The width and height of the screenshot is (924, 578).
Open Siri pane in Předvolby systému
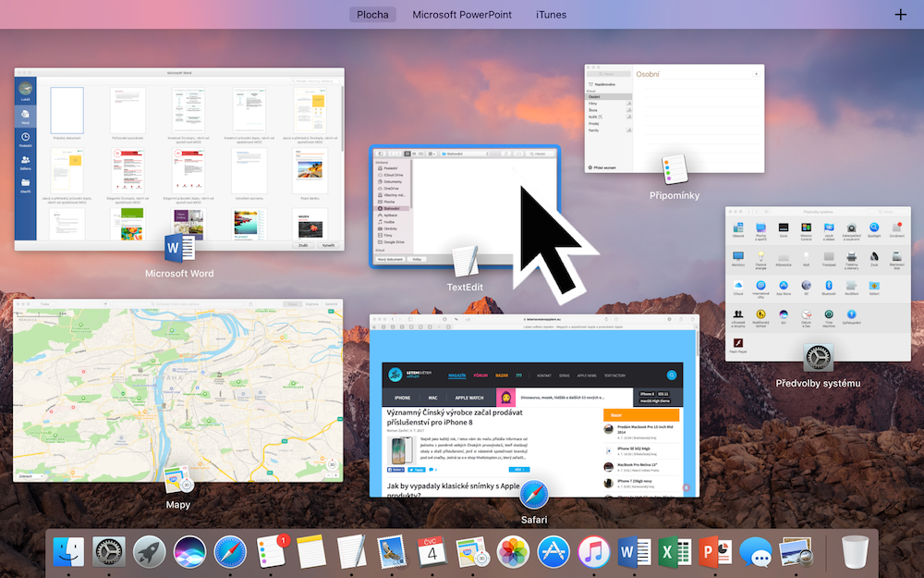tap(784, 316)
